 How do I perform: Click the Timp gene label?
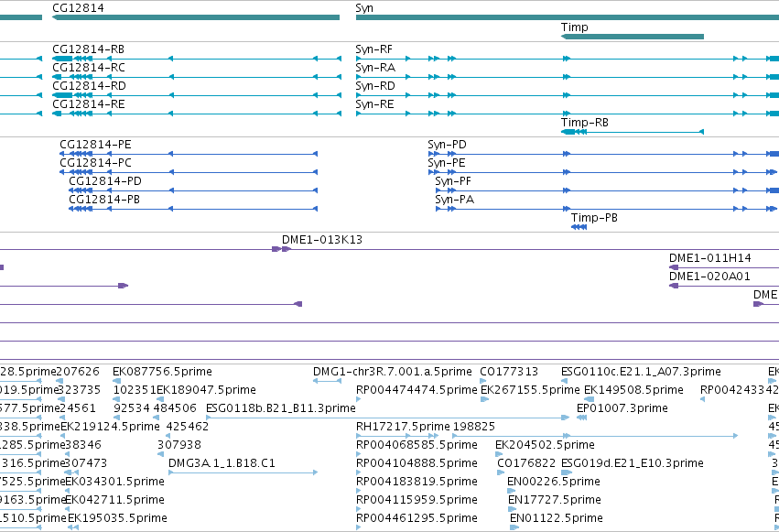click(574, 27)
